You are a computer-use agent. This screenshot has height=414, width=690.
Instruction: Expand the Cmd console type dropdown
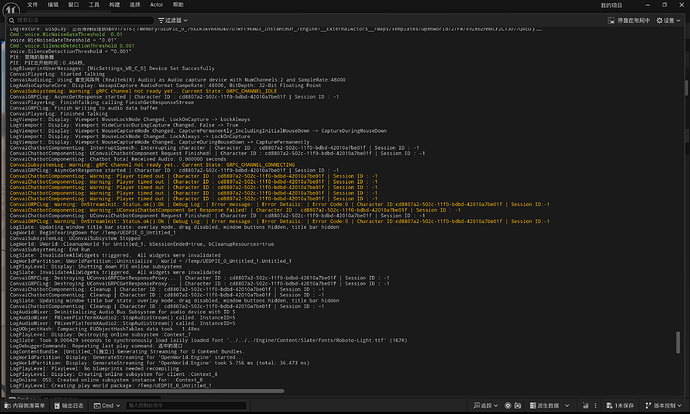click(x=107, y=406)
